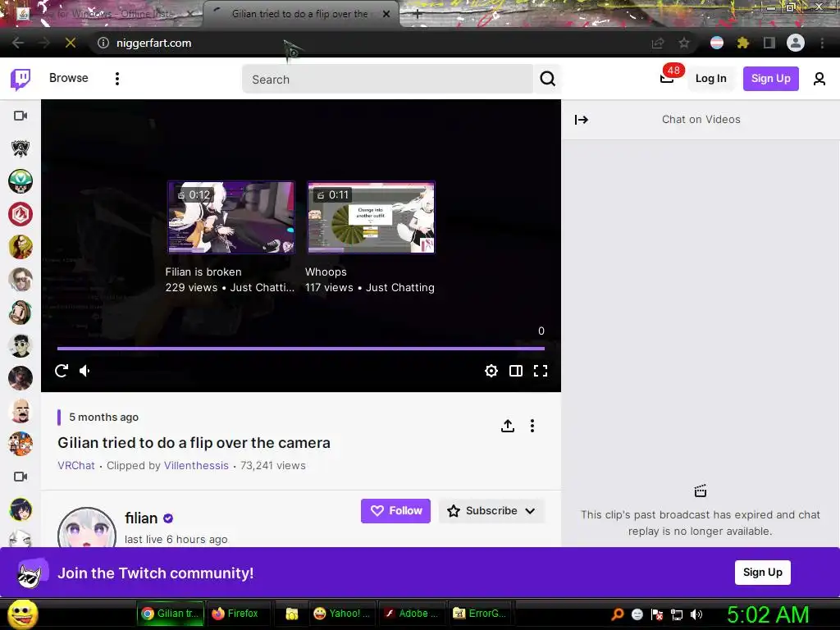The width and height of the screenshot is (840, 630).
Task: Seek on the video progress bar
Action: point(300,348)
